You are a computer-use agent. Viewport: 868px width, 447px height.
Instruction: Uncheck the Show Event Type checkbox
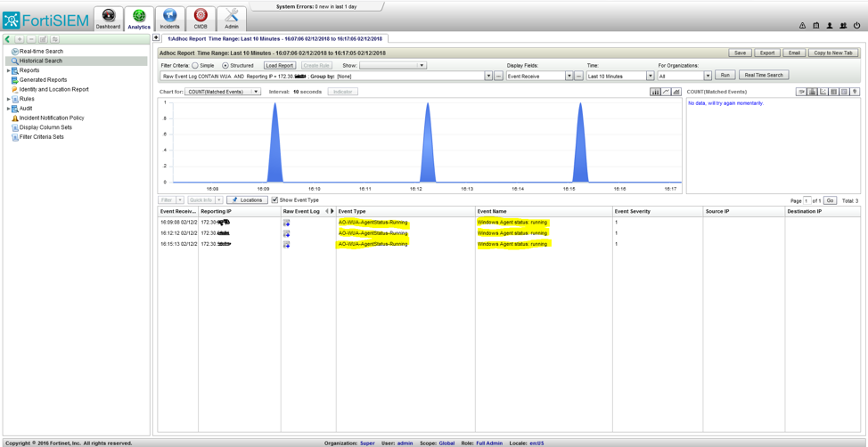pyautogui.click(x=274, y=200)
